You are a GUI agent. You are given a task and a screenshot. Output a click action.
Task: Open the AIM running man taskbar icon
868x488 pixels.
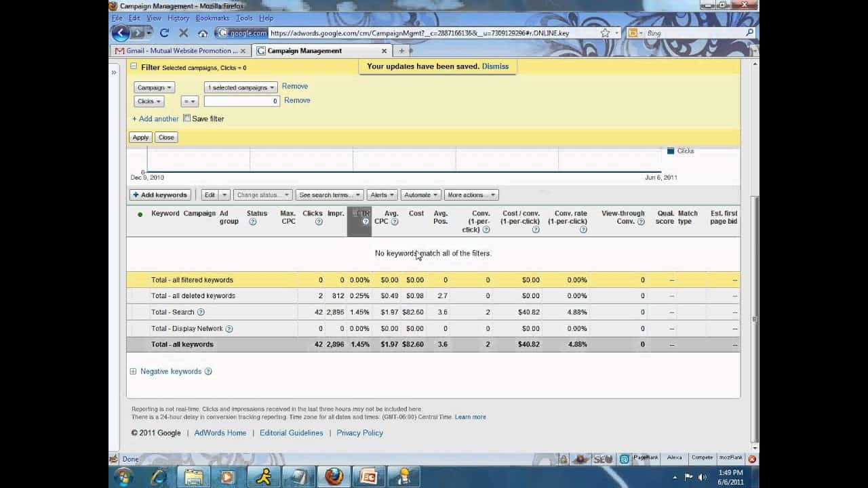263,476
